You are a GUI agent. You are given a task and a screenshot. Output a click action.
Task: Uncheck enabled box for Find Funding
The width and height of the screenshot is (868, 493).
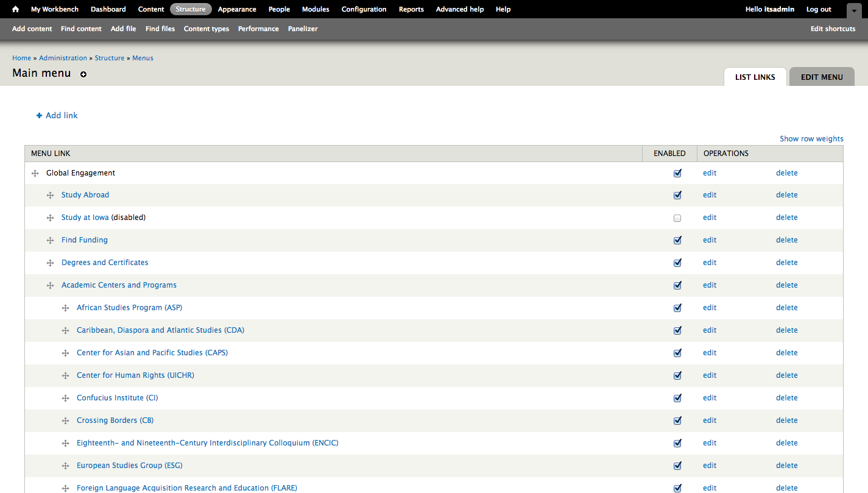[677, 241]
